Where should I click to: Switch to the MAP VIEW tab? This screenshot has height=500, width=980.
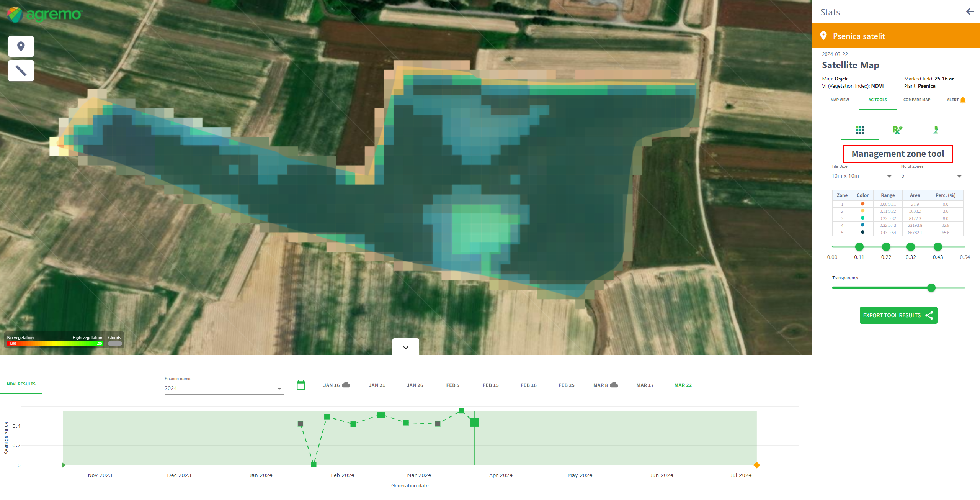point(840,100)
